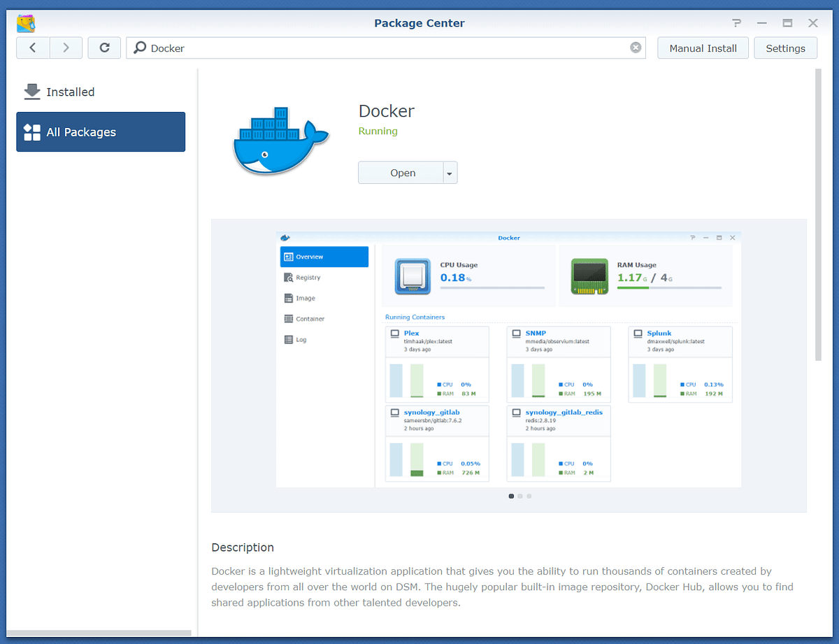
Task: Open Package Center help
Action: [736, 23]
